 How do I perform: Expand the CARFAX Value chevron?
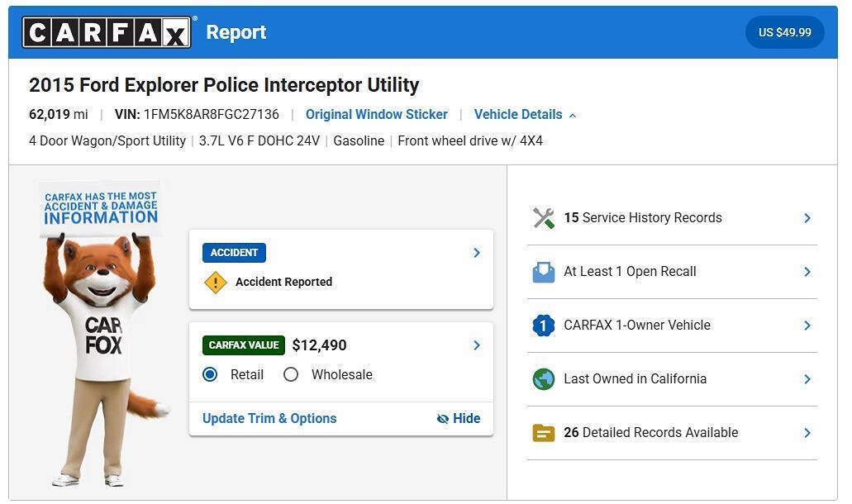477,345
